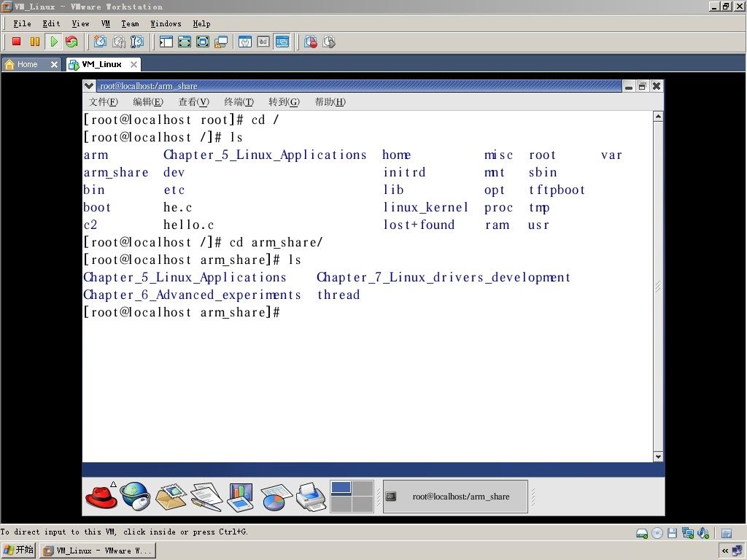Close the VM_Linux tab
Image resolution: width=747 pixels, height=560 pixels.
click(x=134, y=64)
